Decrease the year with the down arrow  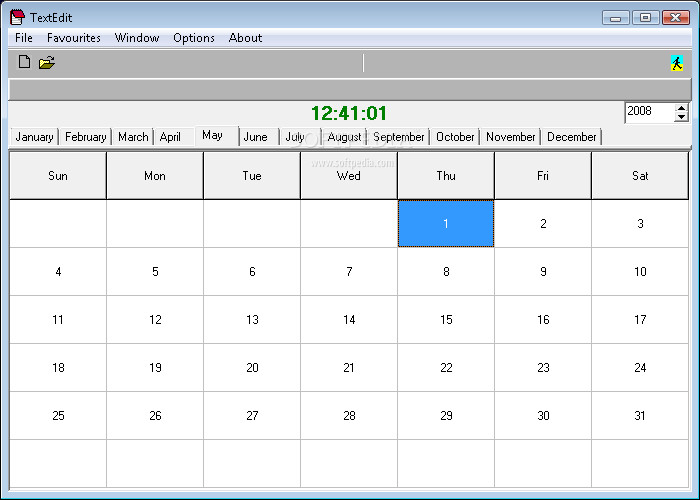tap(681, 117)
